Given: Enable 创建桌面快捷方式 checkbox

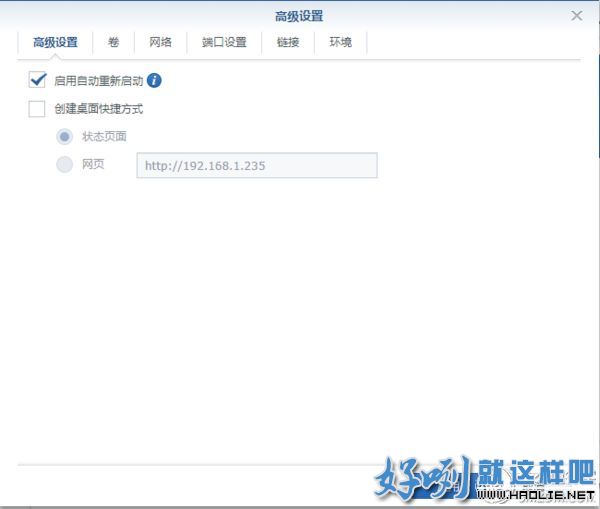Looking at the screenshot, I should [37, 109].
